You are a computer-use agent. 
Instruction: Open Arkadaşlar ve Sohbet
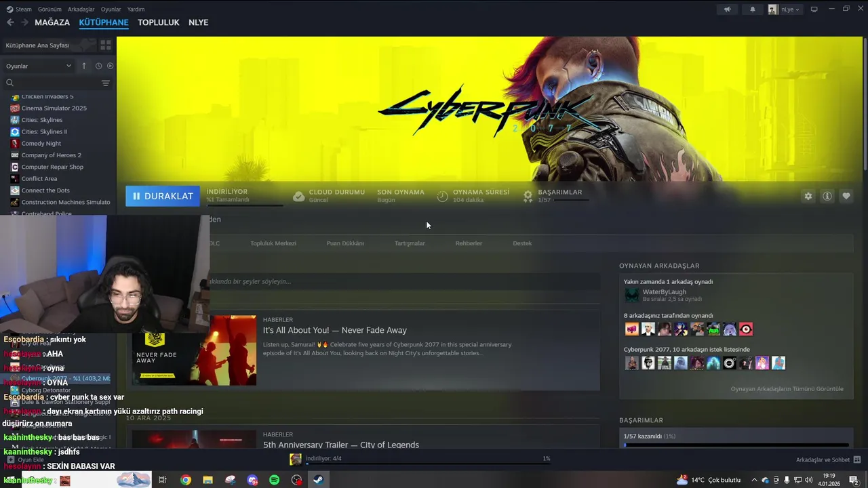823,460
